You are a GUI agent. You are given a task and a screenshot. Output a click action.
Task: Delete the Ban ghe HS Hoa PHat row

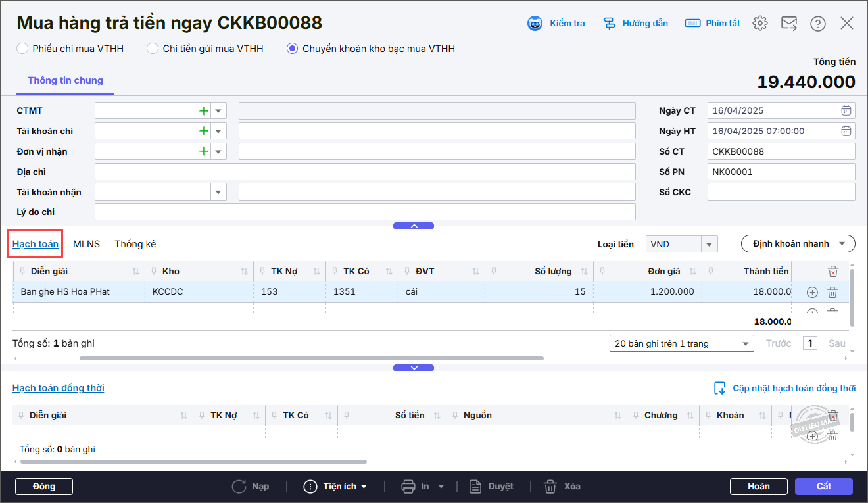[832, 292]
